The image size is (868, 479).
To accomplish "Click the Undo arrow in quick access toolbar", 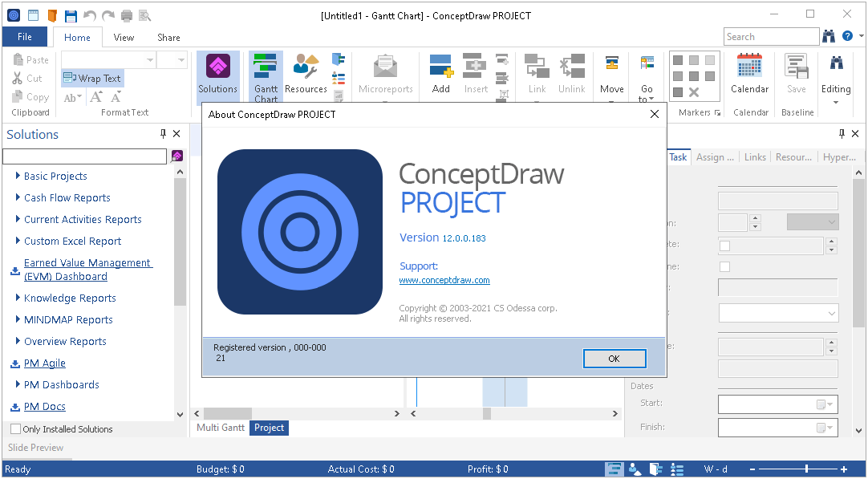I will 89,15.
